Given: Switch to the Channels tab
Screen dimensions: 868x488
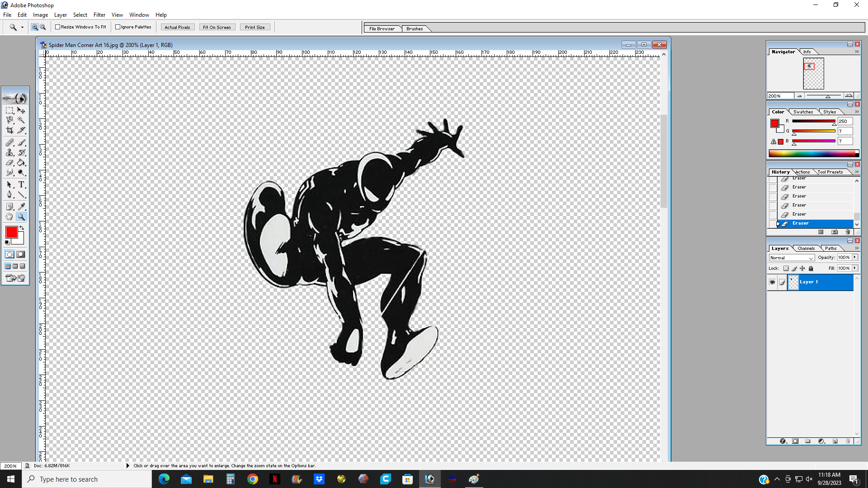Looking at the screenshot, I should tap(806, 248).
